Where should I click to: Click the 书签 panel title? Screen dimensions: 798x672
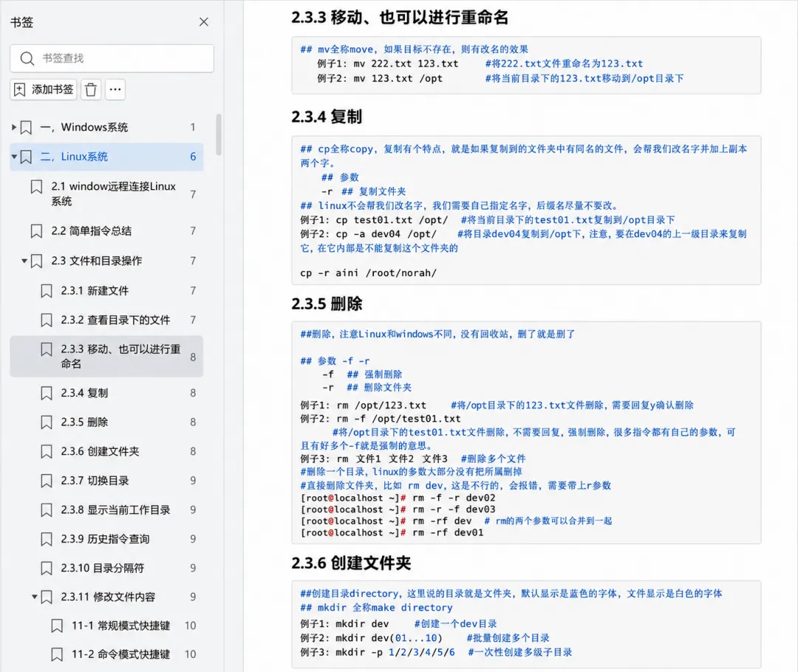[x=22, y=22]
